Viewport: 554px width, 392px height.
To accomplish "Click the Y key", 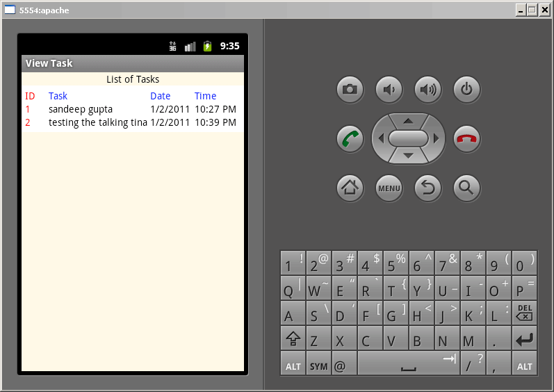I will [x=421, y=288].
